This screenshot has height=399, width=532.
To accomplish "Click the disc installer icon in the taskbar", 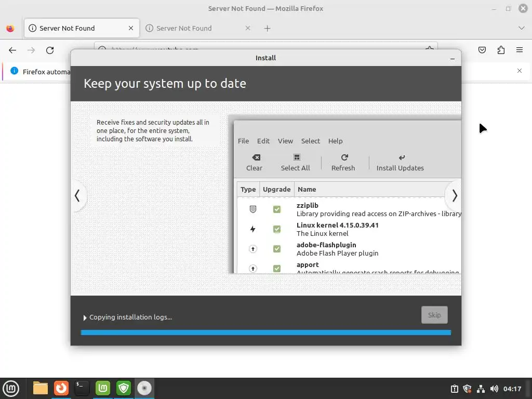I will [144, 388].
